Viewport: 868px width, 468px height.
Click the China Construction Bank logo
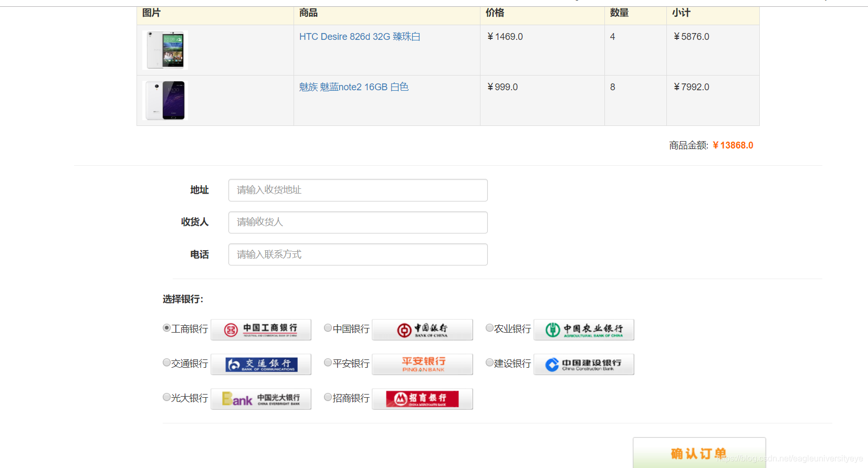click(x=584, y=364)
